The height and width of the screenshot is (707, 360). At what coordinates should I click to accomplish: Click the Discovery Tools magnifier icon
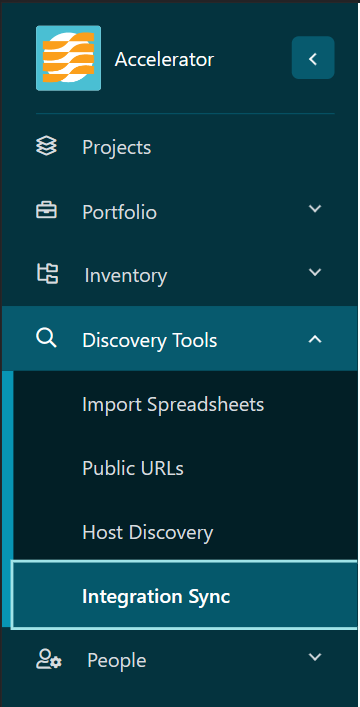click(46, 338)
